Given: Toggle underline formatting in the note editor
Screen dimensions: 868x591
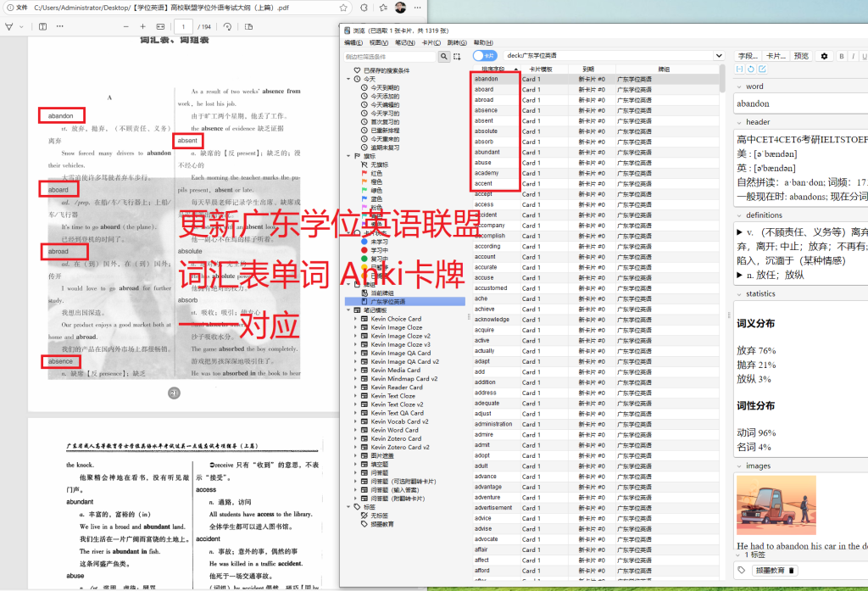Looking at the screenshot, I should [x=864, y=56].
